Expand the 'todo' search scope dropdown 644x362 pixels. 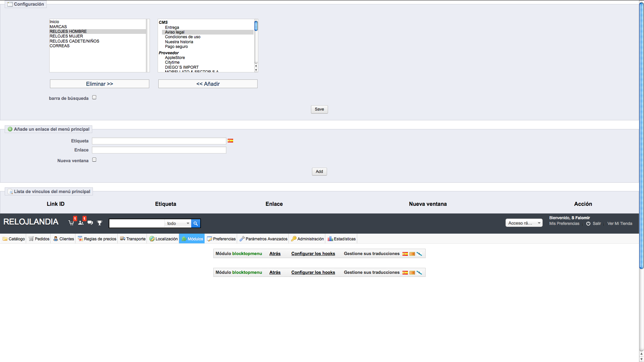point(178,224)
